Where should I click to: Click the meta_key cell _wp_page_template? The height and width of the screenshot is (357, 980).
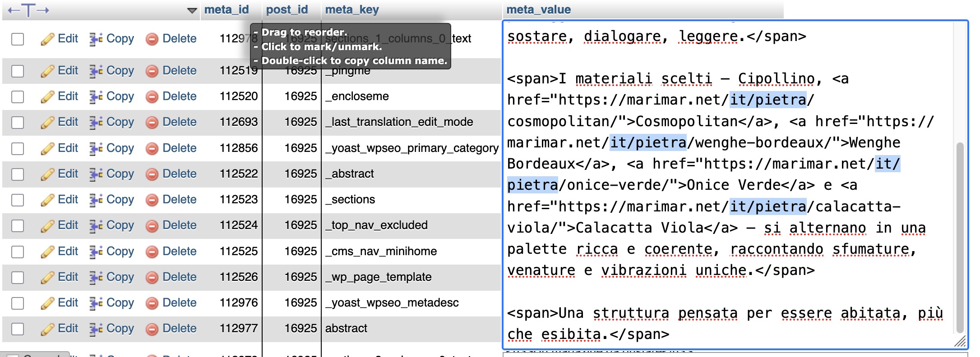pos(378,277)
